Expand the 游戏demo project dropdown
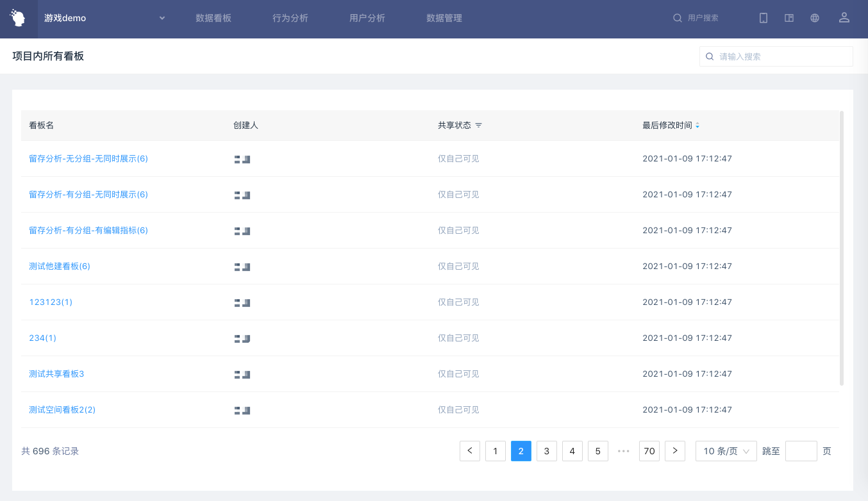This screenshot has height=501, width=868. [x=162, y=18]
